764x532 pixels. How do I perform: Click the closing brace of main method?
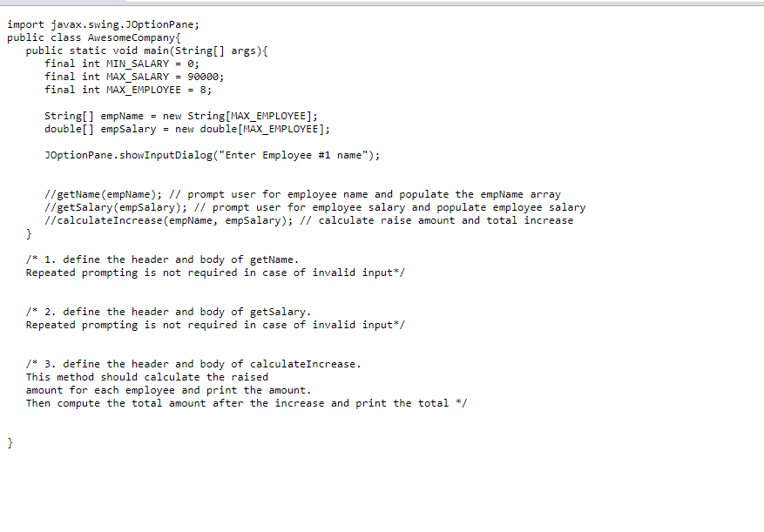click(29, 234)
